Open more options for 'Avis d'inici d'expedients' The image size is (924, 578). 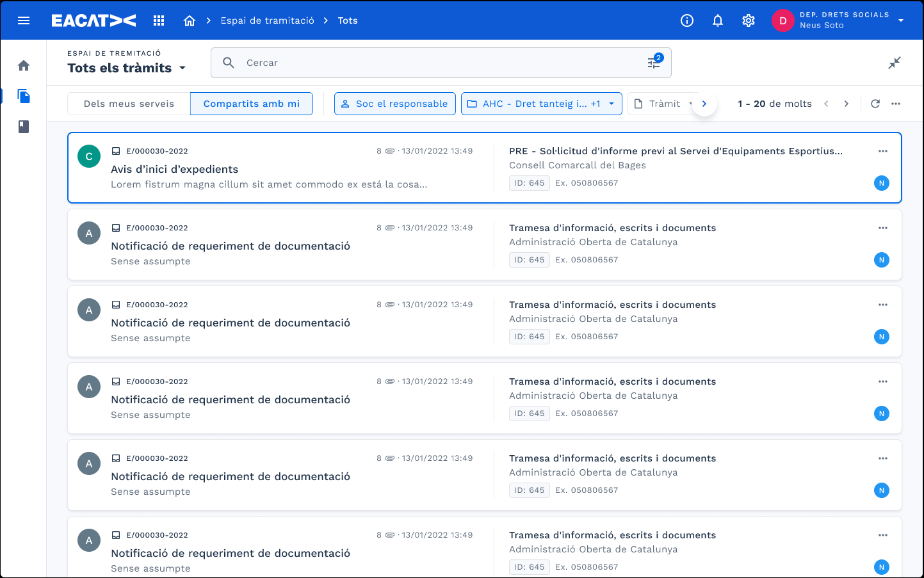(x=883, y=151)
